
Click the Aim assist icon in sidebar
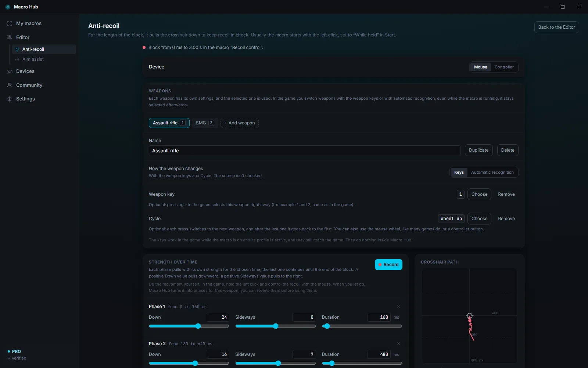(x=17, y=59)
